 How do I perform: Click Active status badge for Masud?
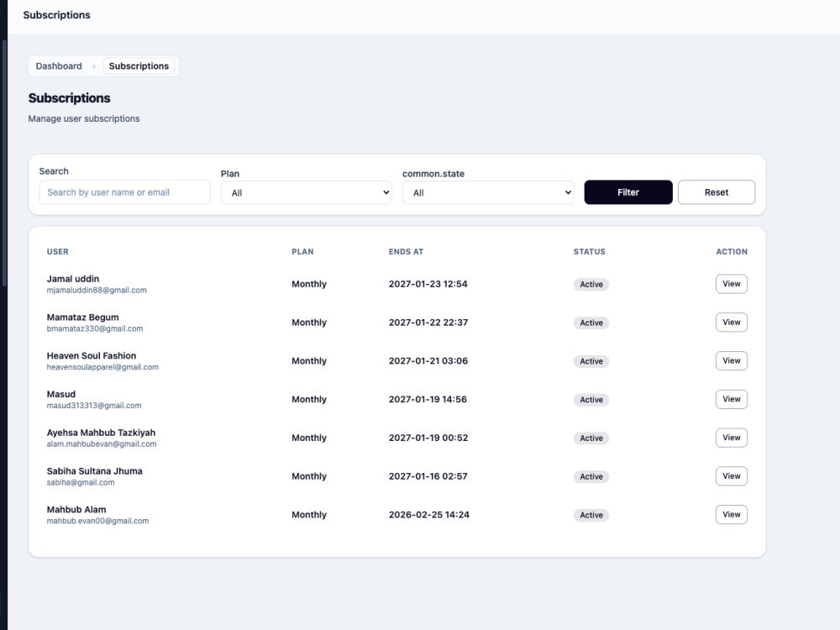coord(591,400)
